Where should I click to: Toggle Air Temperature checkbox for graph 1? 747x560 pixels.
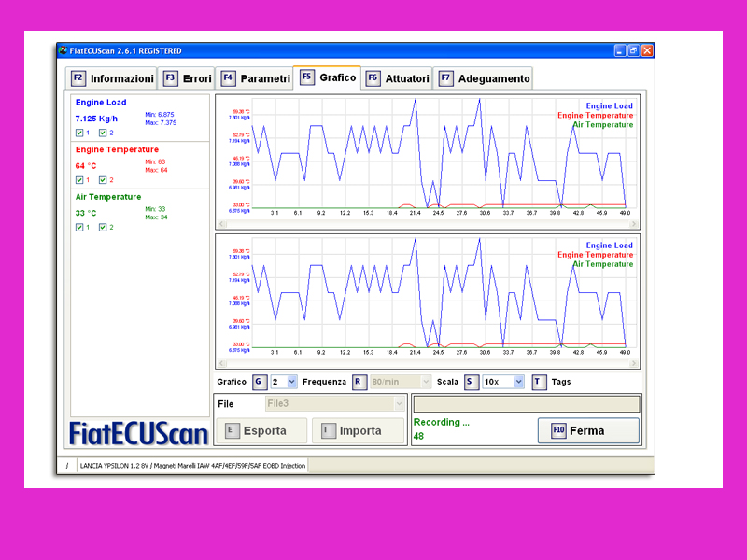(x=79, y=227)
